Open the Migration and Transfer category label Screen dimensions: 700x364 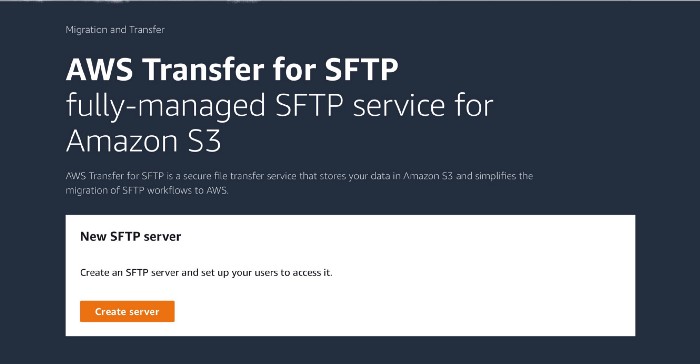[x=115, y=30]
